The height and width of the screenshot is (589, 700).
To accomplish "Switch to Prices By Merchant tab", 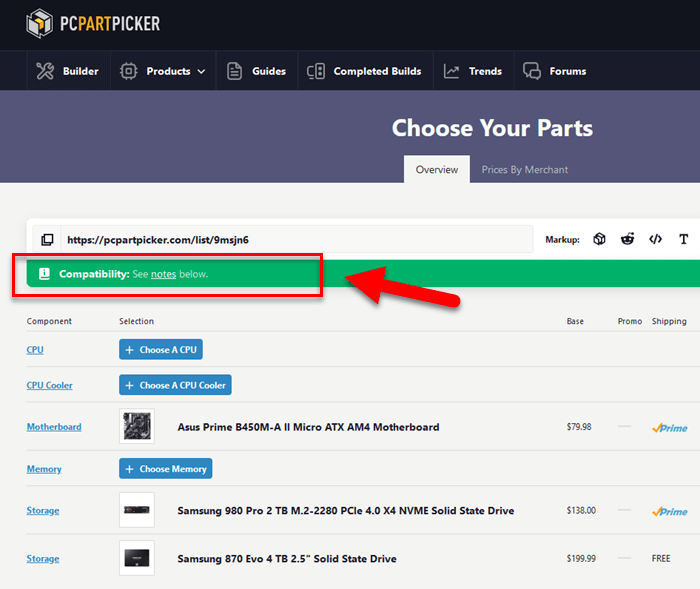I will point(525,169).
